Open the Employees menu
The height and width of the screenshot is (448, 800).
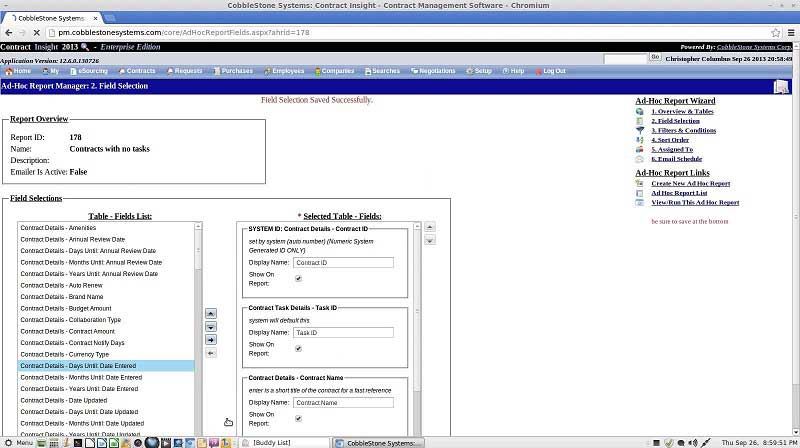click(x=284, y=71)
